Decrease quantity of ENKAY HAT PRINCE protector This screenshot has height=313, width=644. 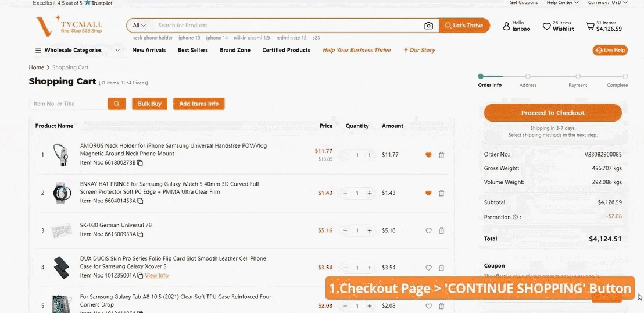(x=345, y=193)
